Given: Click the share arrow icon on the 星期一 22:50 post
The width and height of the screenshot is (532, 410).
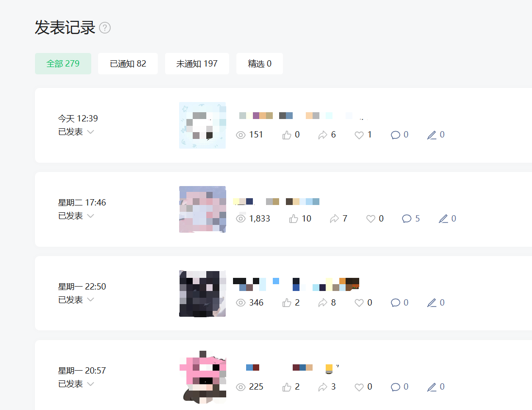Looking at the screenshot, I should tap(323, 303).
